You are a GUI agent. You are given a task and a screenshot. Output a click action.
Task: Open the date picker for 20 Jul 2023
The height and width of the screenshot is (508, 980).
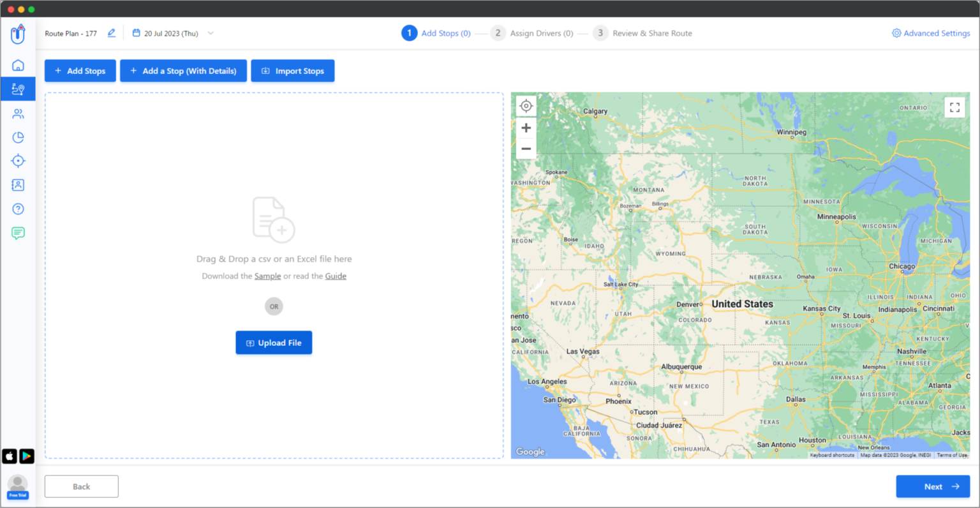coord(172,33)
